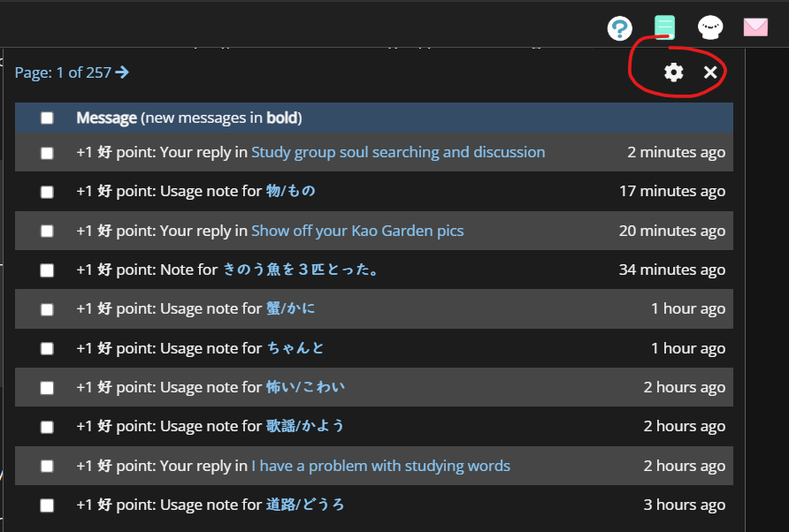Open the help question mark icon
The width and height of the screenshot is (789, 532).
coord(619,28)
